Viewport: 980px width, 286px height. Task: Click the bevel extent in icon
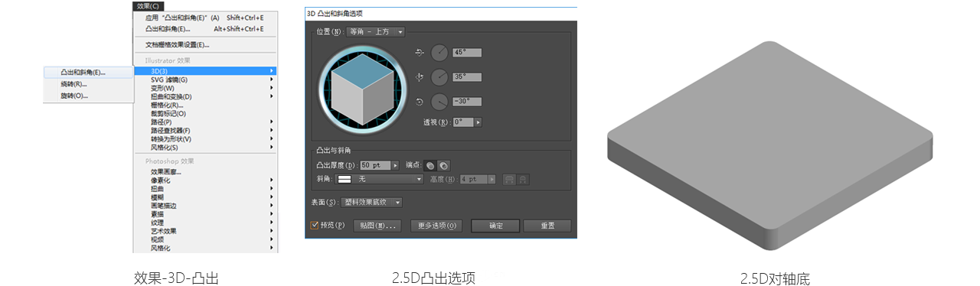click(523, 179)
